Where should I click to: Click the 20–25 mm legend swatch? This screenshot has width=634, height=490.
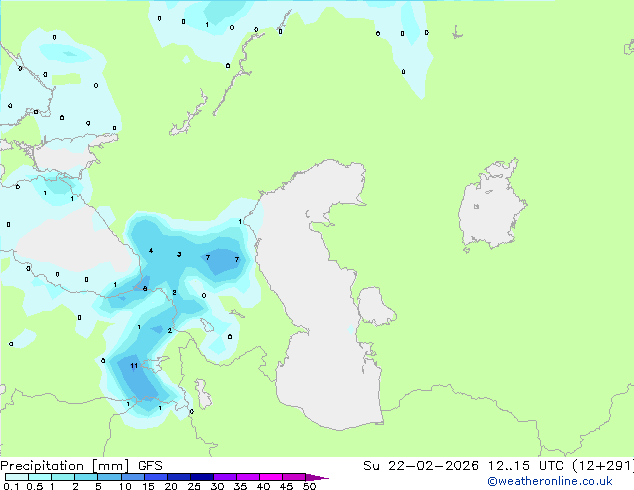pos(179,477)
